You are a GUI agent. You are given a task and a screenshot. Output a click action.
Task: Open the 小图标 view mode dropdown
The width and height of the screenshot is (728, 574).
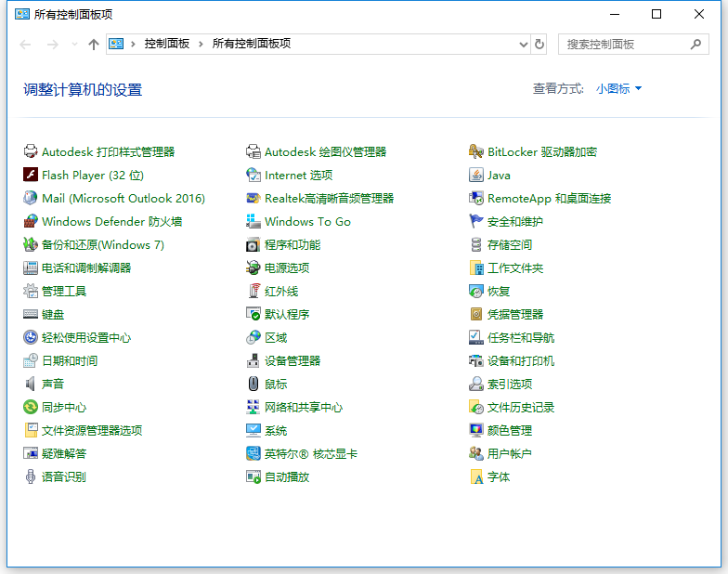(618, 88)
